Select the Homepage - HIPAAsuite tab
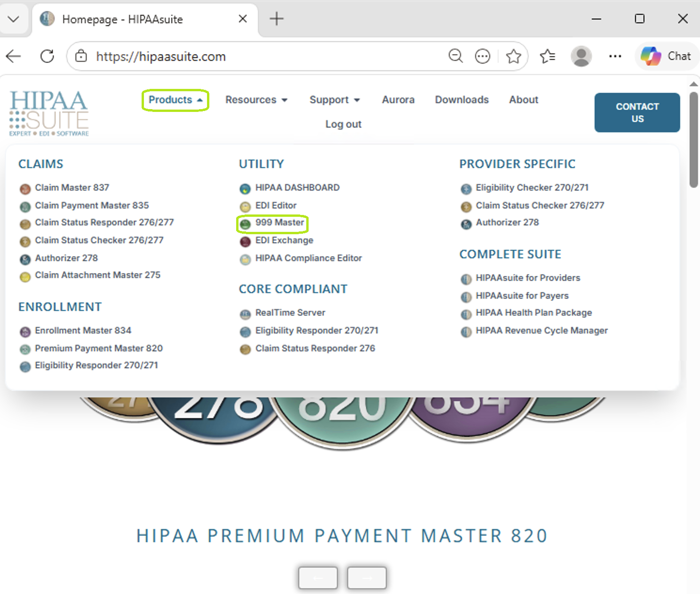 click(145, 20)
